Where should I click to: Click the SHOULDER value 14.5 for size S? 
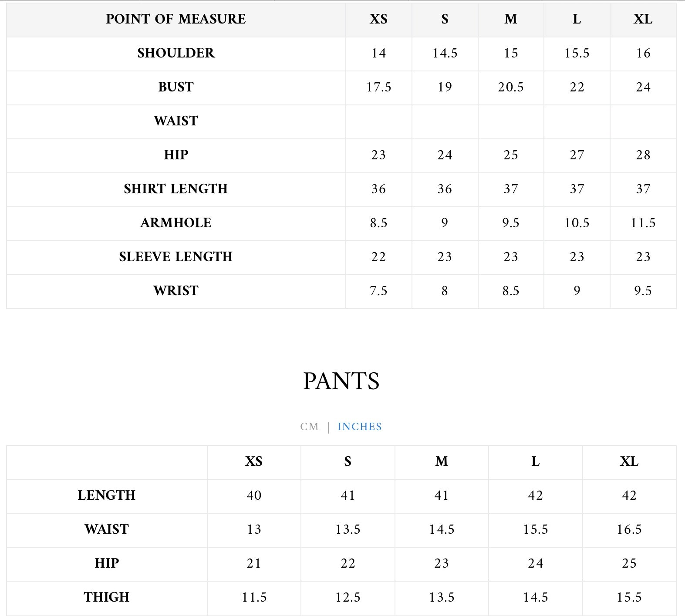click(x=445, y=53)
